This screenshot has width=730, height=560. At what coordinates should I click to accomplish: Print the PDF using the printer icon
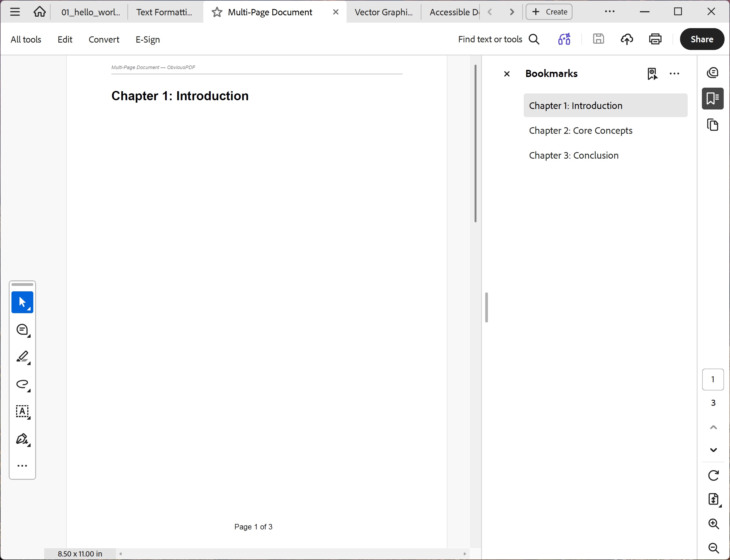[x=655, y=39]
